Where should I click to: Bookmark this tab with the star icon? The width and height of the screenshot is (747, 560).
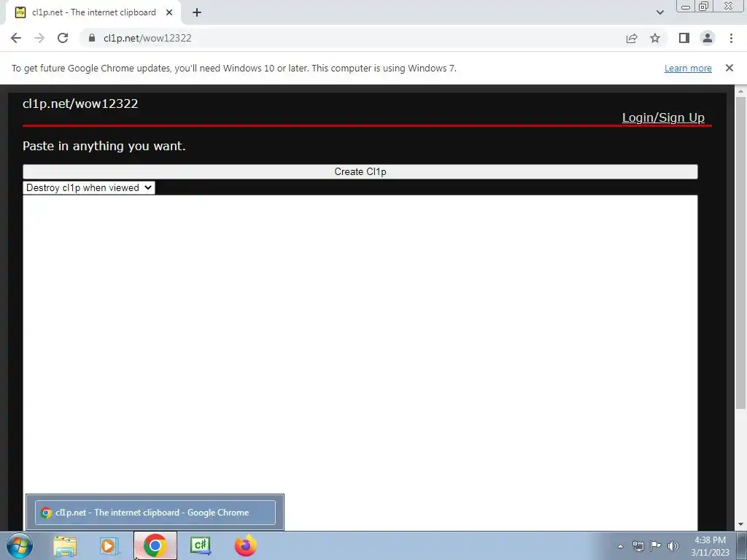(655, 38)
